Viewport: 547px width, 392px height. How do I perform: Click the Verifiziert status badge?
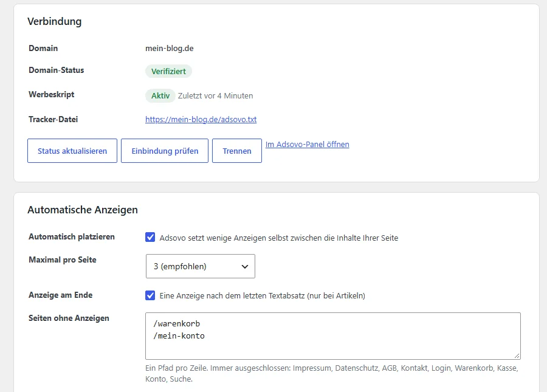pos(168,71)
